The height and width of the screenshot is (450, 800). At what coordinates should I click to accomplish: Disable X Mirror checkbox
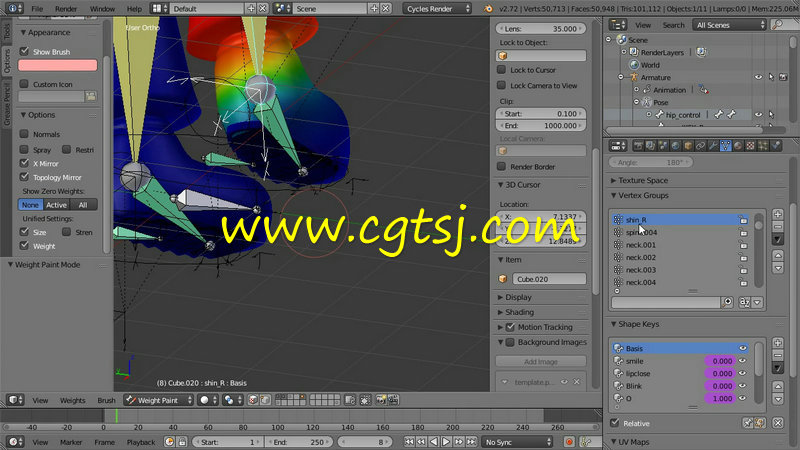click(x=24, y=163)
